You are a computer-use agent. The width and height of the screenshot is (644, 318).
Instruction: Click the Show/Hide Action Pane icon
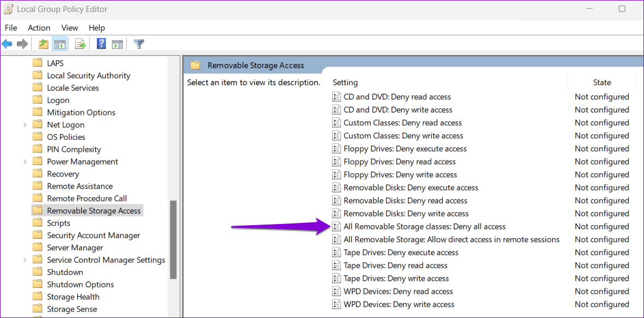click(x=118, y=44)
